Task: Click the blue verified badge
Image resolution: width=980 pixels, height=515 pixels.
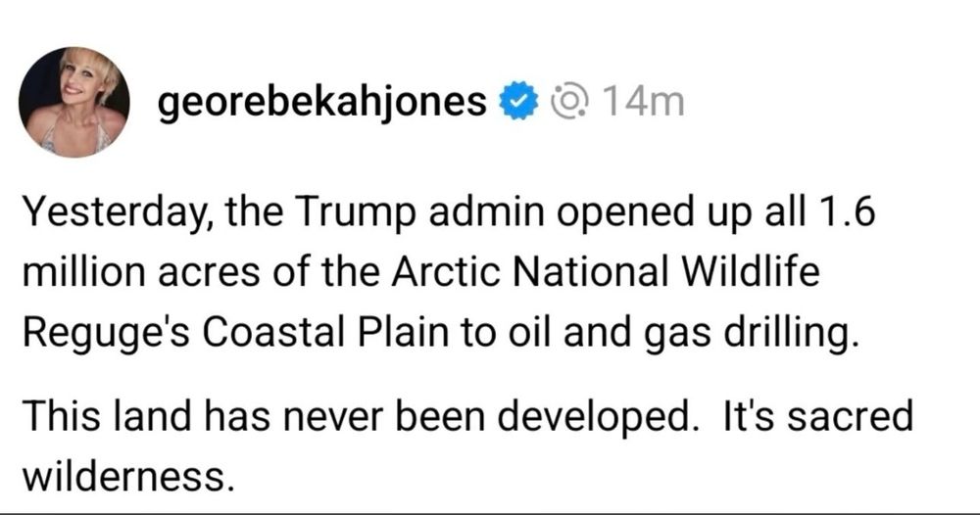Action: click(x=518, y=101)
